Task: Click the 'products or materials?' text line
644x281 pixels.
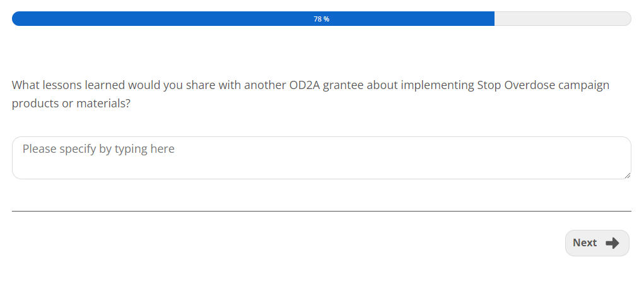Action: point(71,104)
